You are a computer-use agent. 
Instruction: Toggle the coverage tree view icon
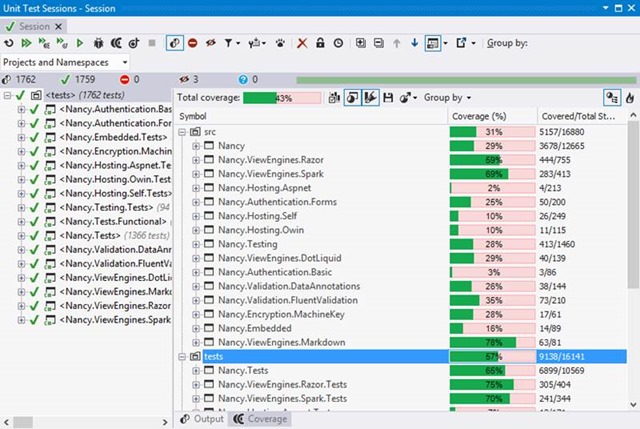612,98
